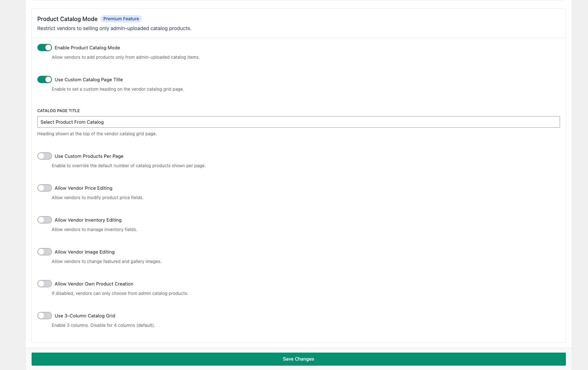This screenshot has width=588, height=370.
Task: Click the "Allow Vendor Price Editing" label text
Action: click(83, 188)
